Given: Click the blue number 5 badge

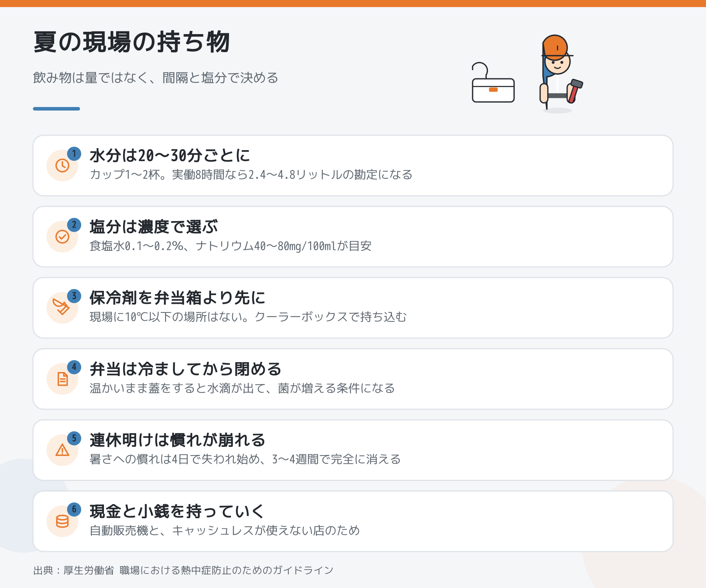Looking at the screenshot, I should click(74, 438).
